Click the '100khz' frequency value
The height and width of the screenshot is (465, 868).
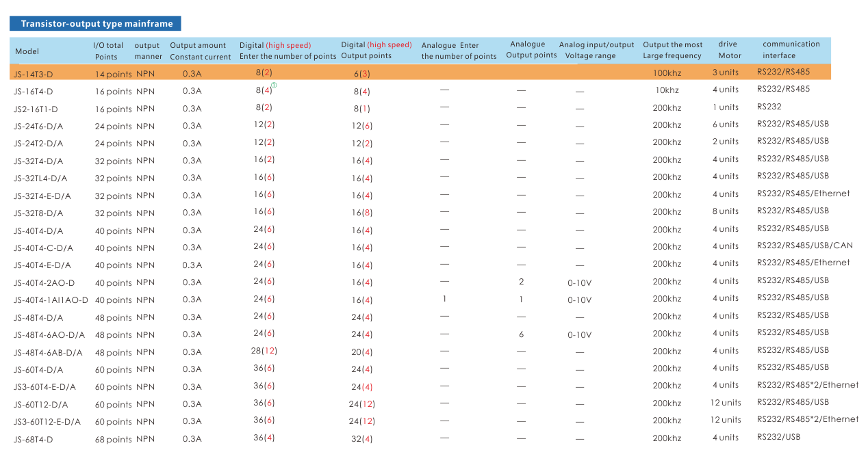point(667,72)
